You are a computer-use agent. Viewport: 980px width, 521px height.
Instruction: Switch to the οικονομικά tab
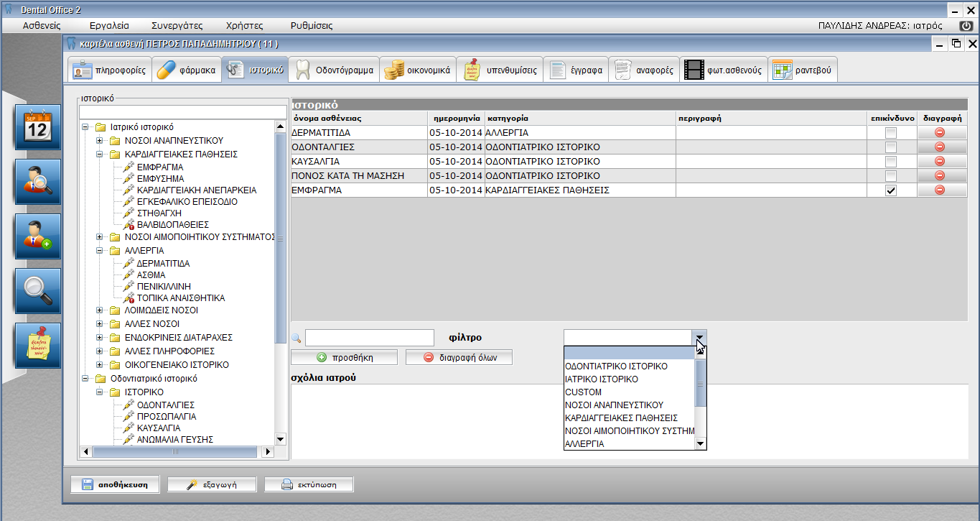pos(417,70)
